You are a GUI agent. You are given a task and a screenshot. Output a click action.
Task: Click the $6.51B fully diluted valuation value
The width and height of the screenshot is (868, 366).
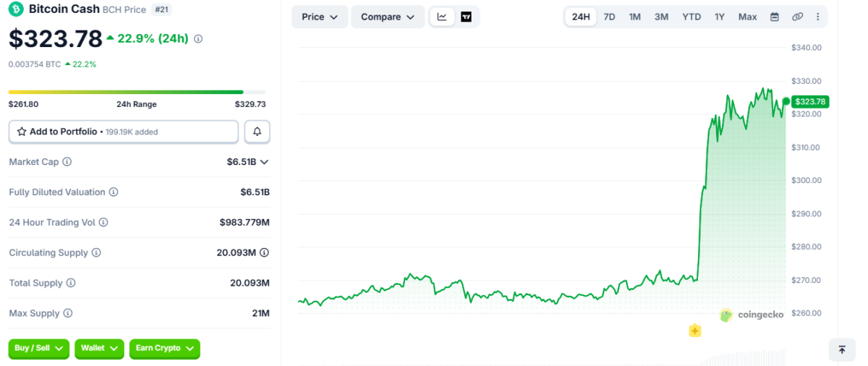[x=255, y=192]
